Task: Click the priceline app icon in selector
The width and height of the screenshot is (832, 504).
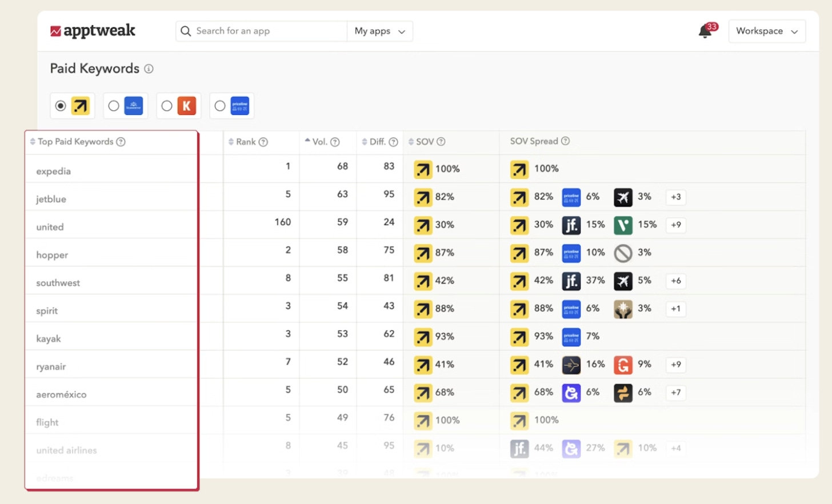Action: pos(240,106)
